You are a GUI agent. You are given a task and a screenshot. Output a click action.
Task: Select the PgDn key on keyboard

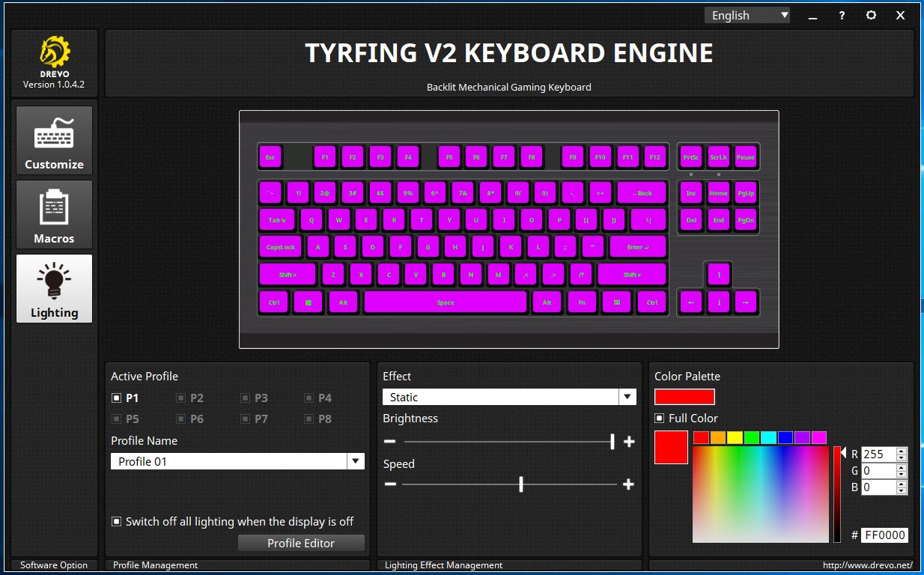pos(746,220)
